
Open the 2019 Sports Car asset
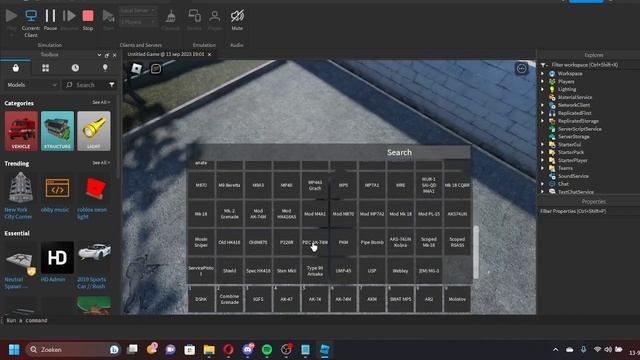93,265
